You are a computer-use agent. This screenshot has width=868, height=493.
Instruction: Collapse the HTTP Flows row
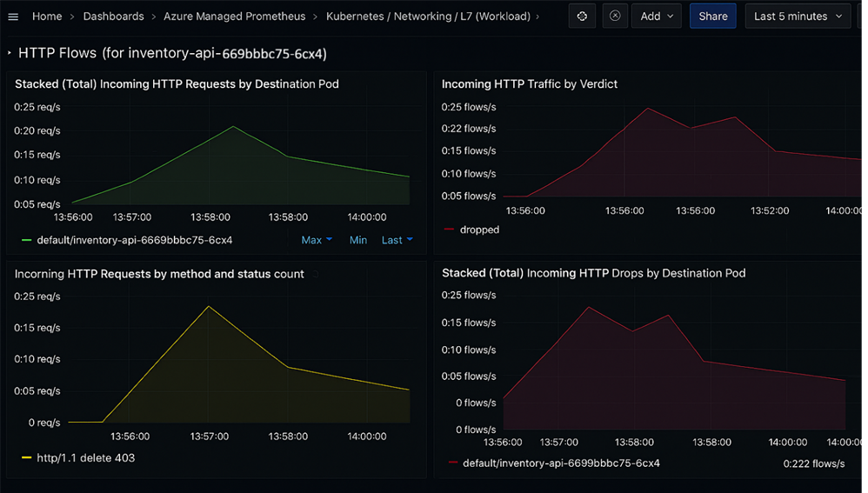10,54
